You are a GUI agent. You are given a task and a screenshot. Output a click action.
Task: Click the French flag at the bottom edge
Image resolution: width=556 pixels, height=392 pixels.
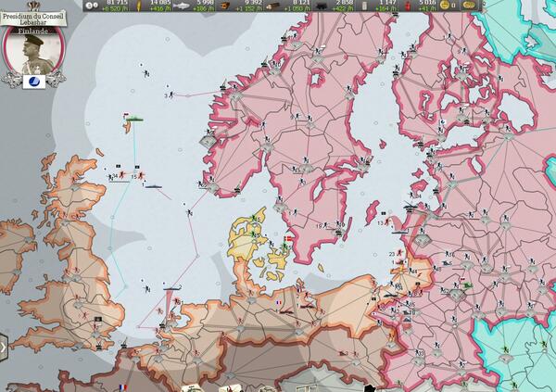[x=122, y=387]
